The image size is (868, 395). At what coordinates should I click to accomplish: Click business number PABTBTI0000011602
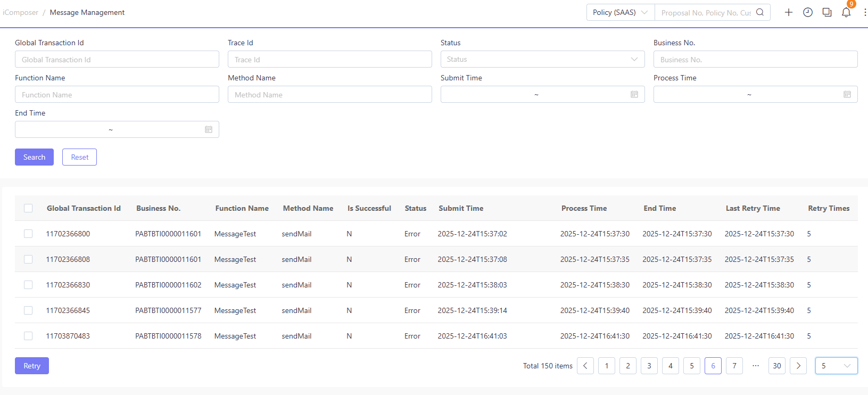pos(168,285)
